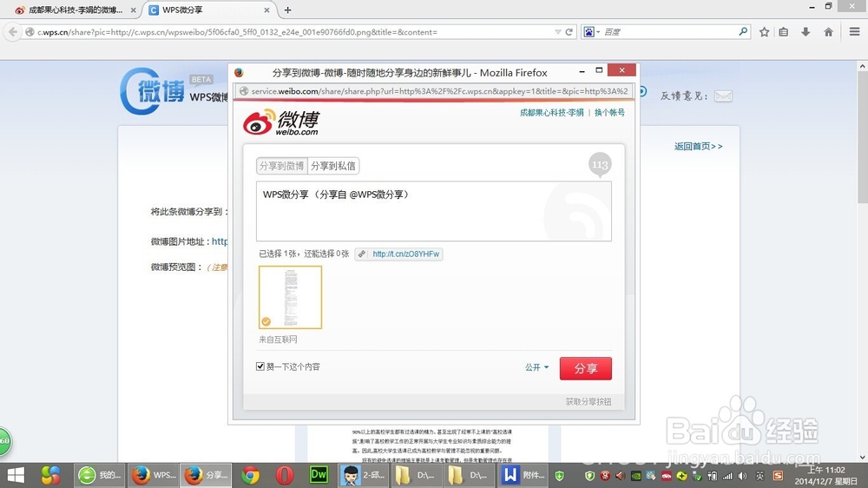
Task: Switch to the 分享到私信 tab
Action: [x=333, y=166]
